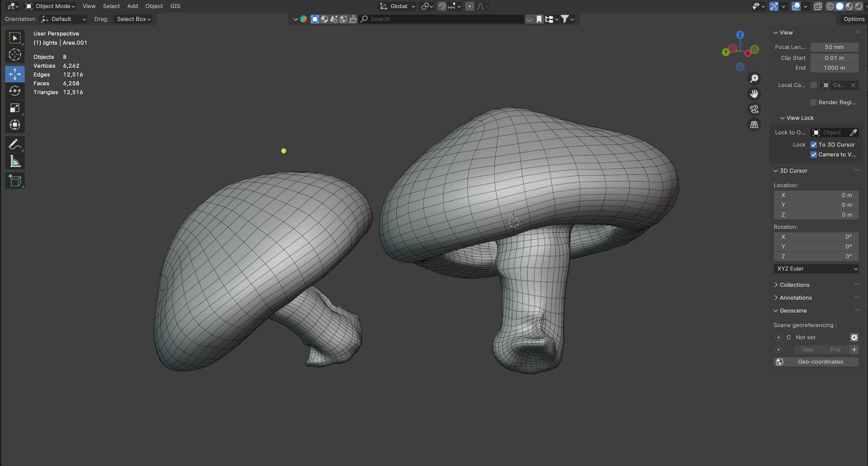Choose the Add Cube tool
The width and height of the screenshot is (868, 466).
tap(15, 181)
